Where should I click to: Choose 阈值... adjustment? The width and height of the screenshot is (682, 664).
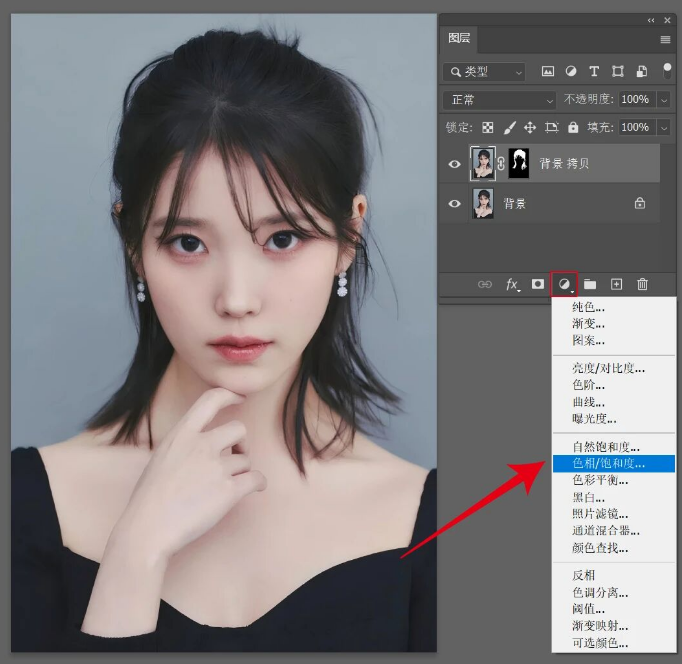click(614, 609)
